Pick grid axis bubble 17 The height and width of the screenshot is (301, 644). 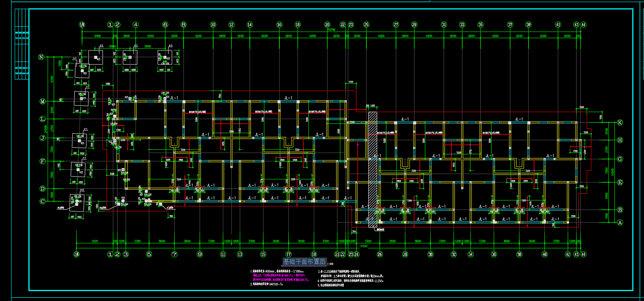pyautogui.click(x=289, y=254)
